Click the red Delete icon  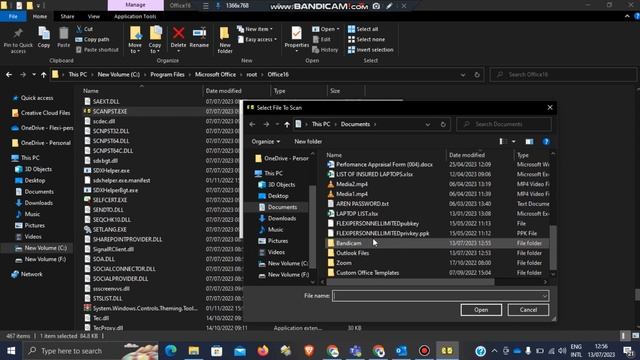click(x=178, y=33)
